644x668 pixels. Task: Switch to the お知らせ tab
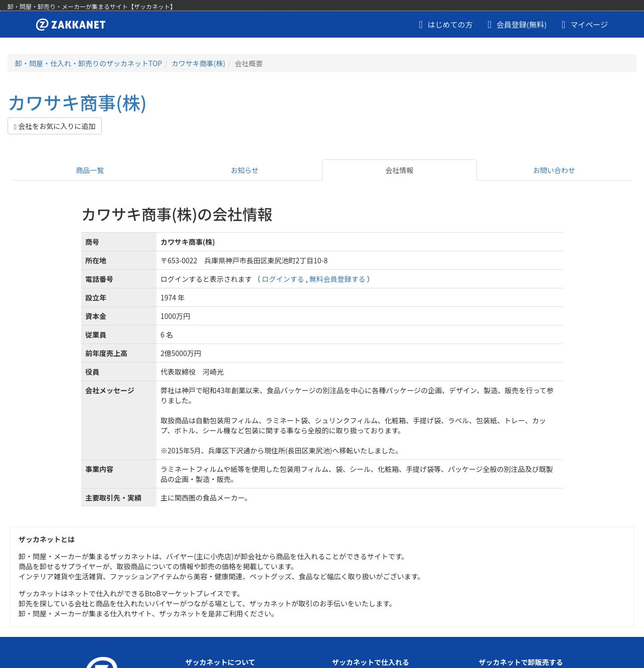[245, 171]
